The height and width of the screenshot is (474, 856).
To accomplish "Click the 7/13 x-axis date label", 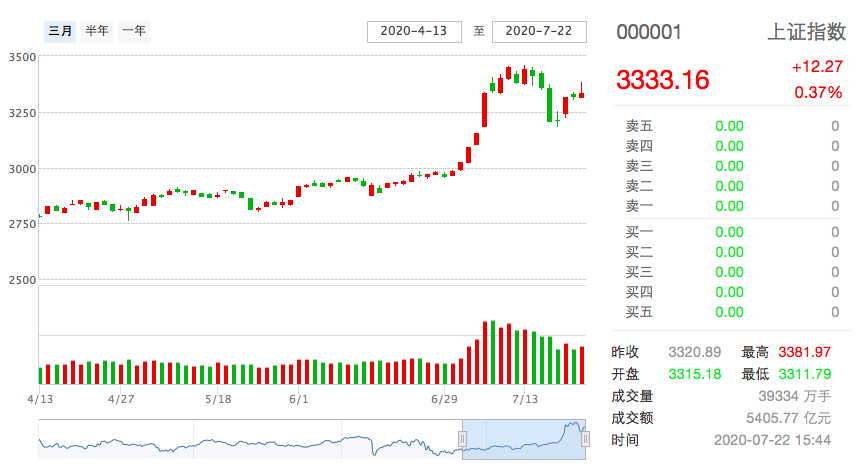I will tap(525, 399).
